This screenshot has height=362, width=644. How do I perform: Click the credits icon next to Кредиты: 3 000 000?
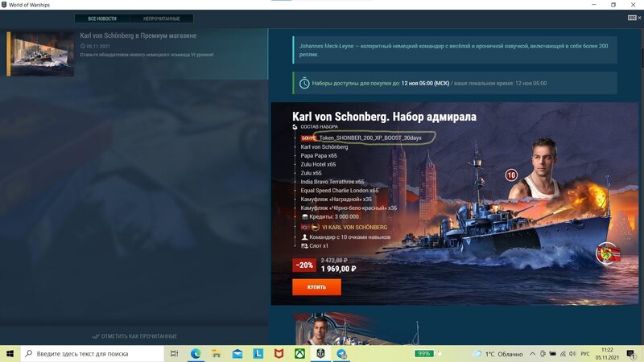click(305, 216)
